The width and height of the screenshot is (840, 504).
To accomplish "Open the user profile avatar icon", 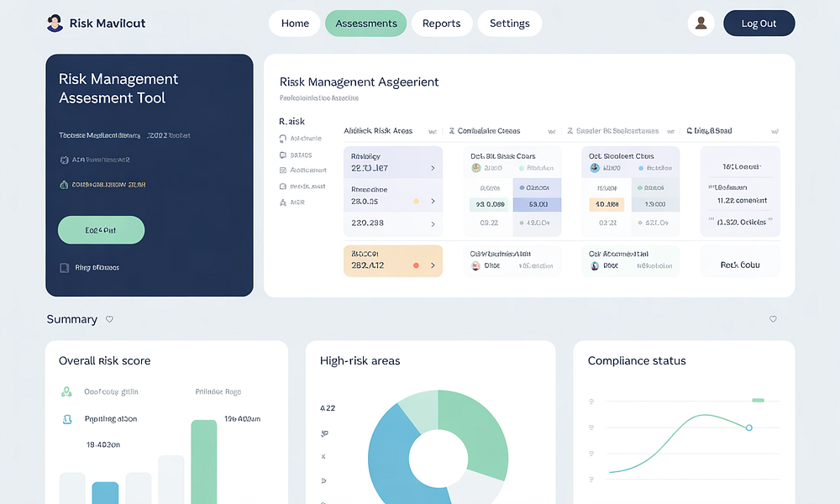I will pyautogui.click(x=701, y=24).
